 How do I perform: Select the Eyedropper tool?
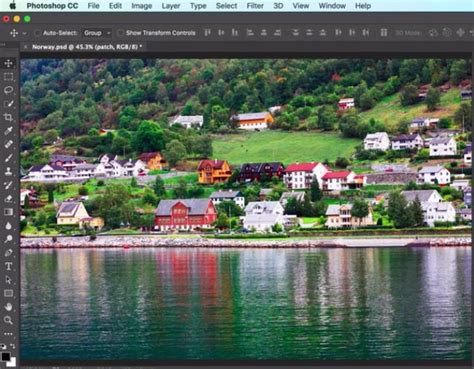point(8,131)
